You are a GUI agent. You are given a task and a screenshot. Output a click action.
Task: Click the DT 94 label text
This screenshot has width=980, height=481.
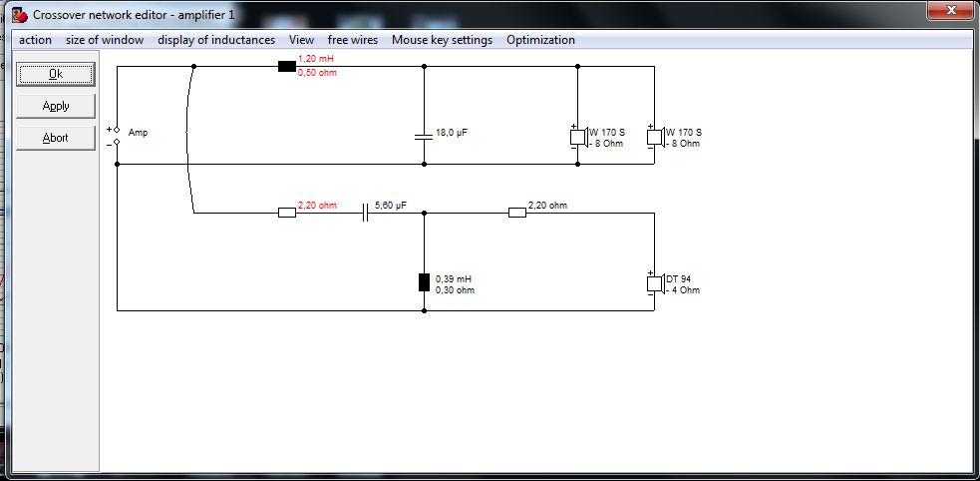click(679, 279)
